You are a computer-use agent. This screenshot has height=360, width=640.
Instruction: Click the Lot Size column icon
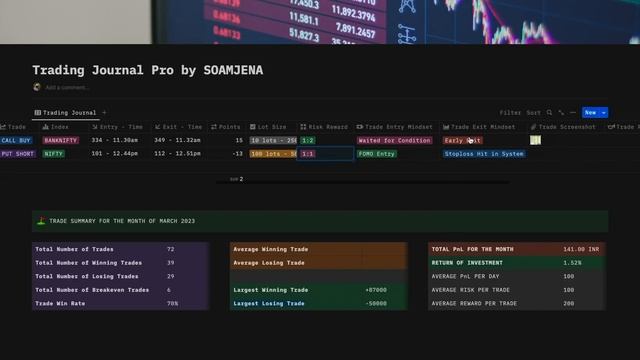point(253,127)
